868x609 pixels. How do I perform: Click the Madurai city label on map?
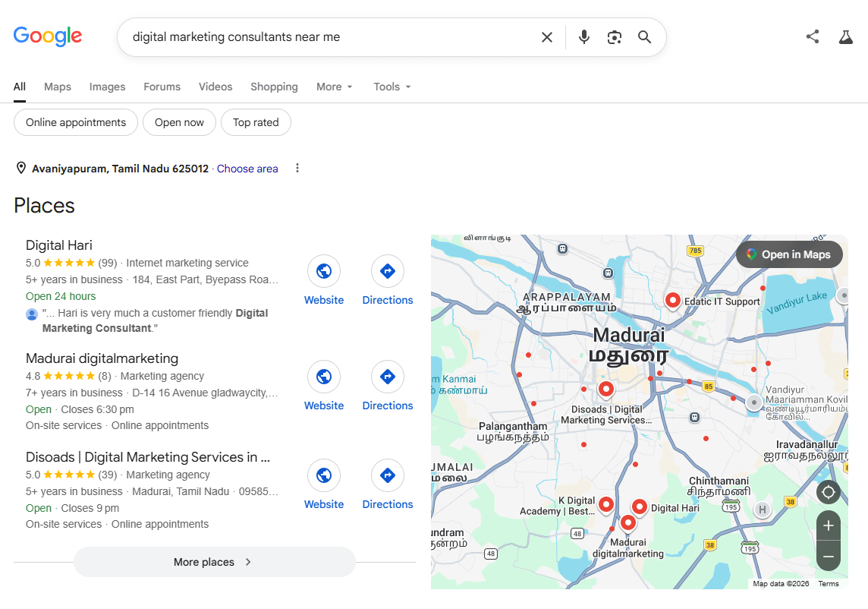pyautogui.click(x=629, y=335)
